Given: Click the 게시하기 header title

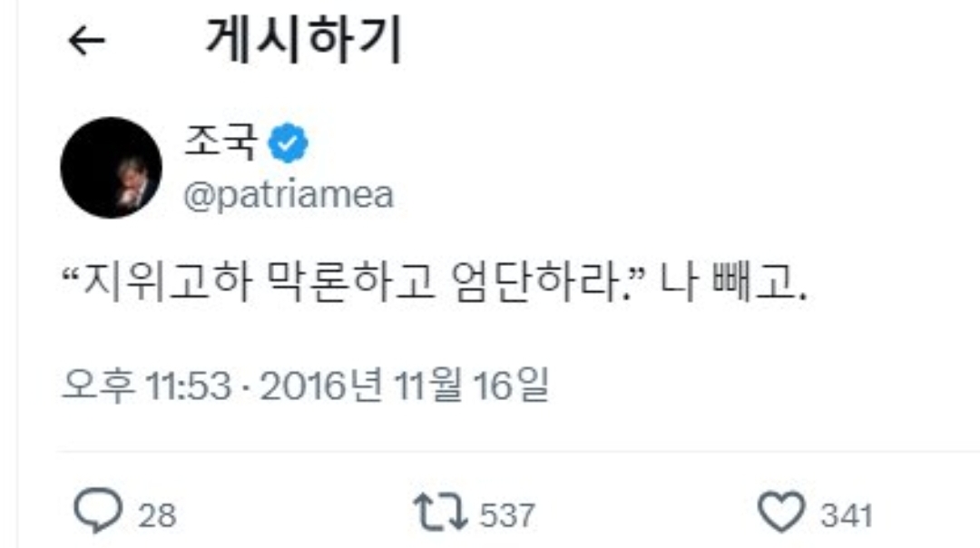Looking at the screenshot, I should [x=304, y=41].
